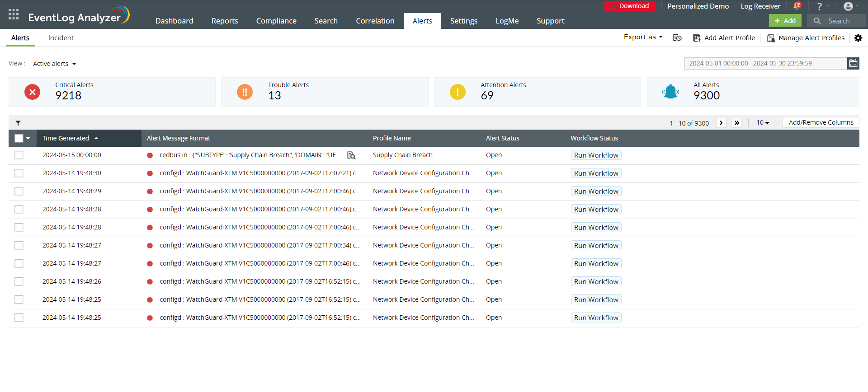Jump to last page of alerts
The height and width of the screenshot is (392, 868).
coord(737,123)
